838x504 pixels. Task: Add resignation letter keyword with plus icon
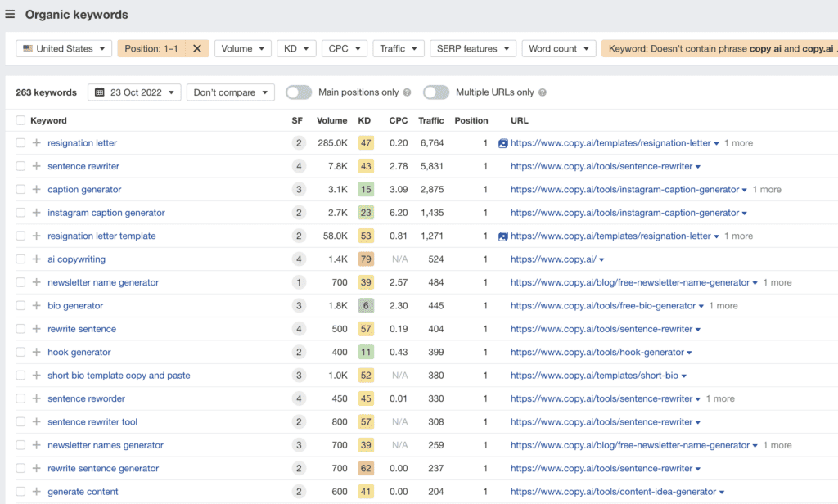coord(36,143)
